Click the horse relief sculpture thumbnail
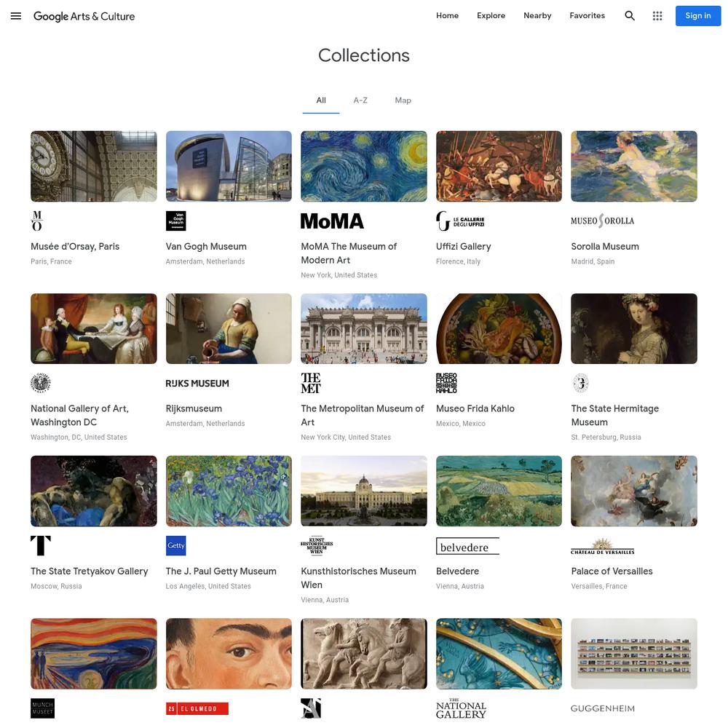 pos(363,653)
